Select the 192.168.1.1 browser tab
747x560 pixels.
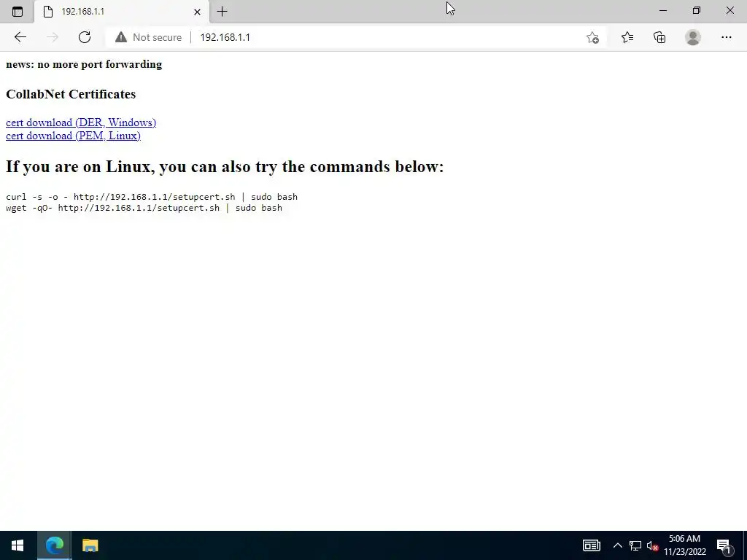[122, 12]
